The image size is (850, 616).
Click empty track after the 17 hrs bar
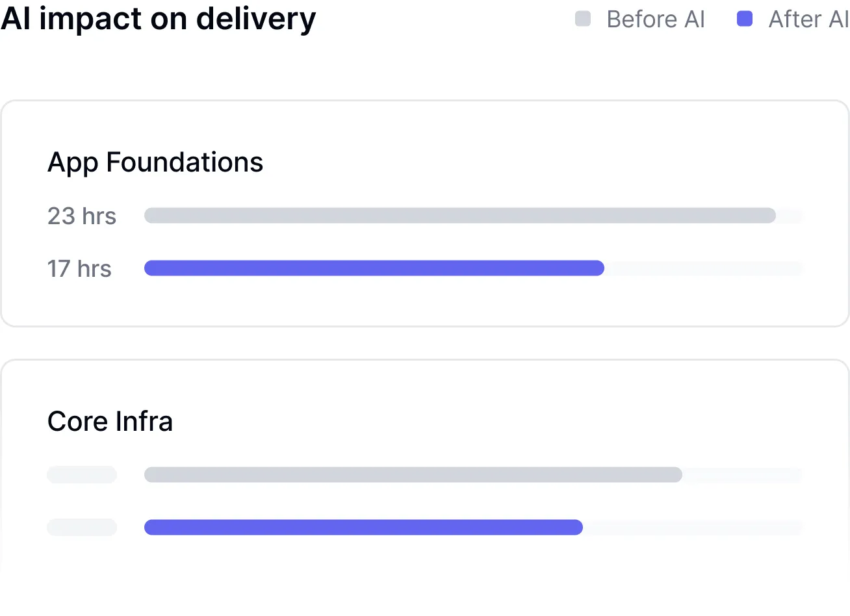[x=703, y=268]
